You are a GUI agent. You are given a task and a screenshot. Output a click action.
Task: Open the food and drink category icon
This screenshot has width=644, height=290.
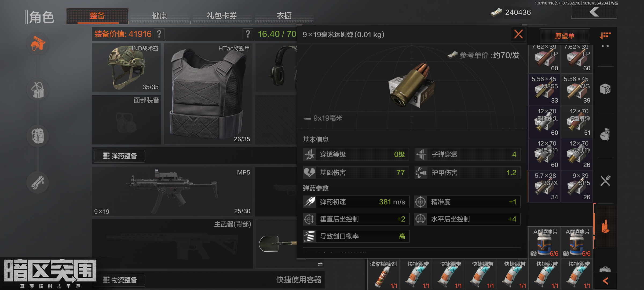point(605,180)
